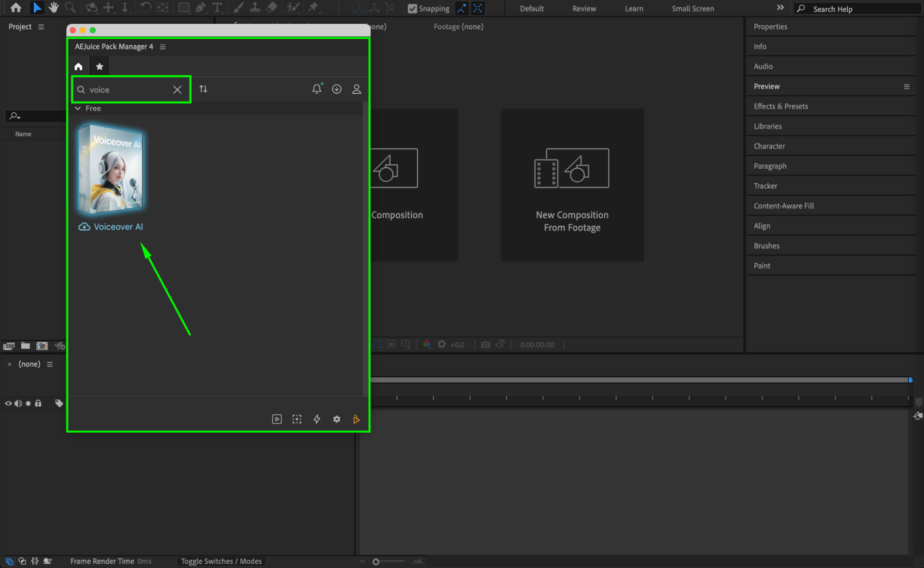Click the Interpret Footage icon in Project
Viewport: 924px width, 568px height.
pyautogui.click(x=9, y=346)
